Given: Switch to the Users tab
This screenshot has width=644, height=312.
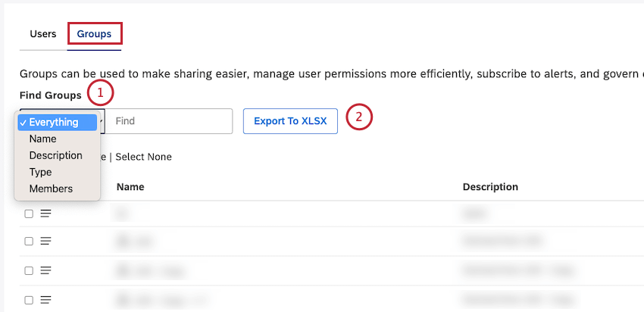Looking at the screenshot, I should pos(43,33).
